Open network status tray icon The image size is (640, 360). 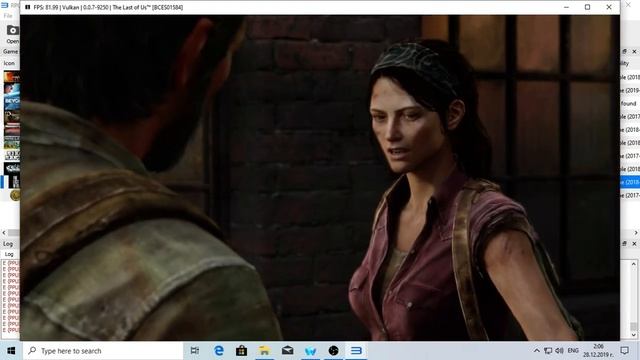click(x=548, y=351)
